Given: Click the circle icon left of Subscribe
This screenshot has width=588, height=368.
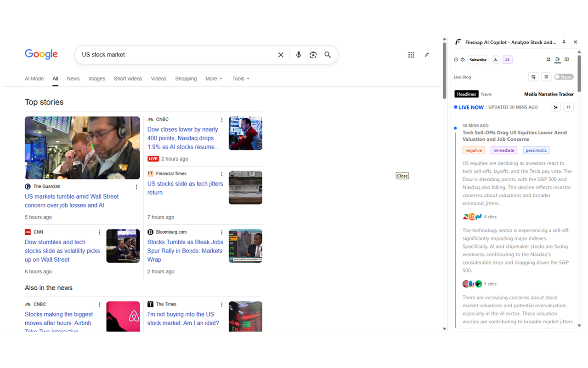Looking at the screenshot, I should (x=463, y=60).
